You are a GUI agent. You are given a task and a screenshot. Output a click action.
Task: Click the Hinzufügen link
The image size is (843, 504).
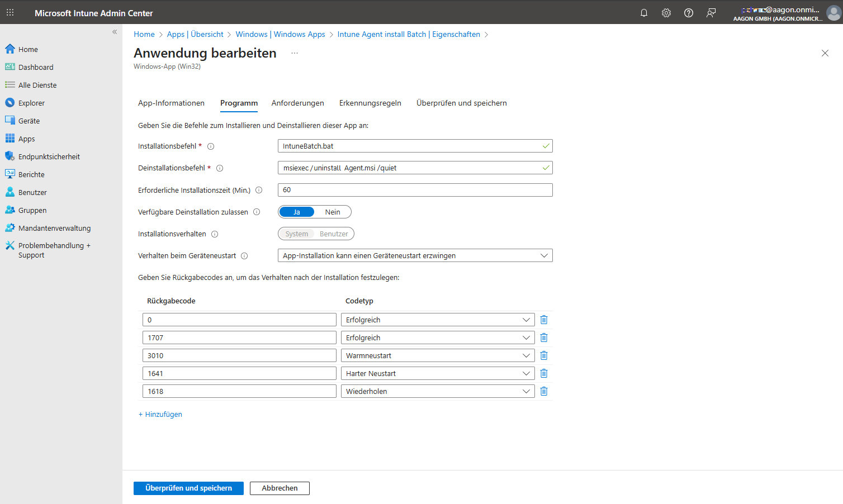tap(160, 414)
